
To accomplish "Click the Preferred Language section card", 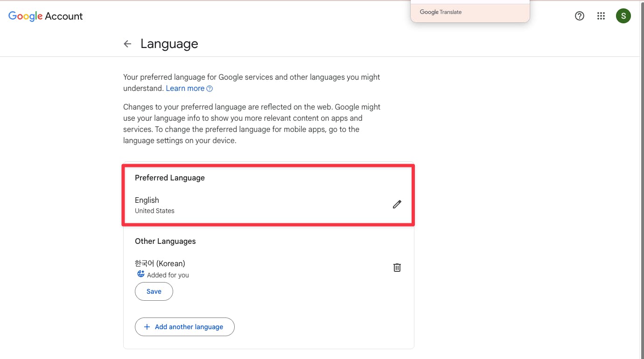I will pos(268,194).
